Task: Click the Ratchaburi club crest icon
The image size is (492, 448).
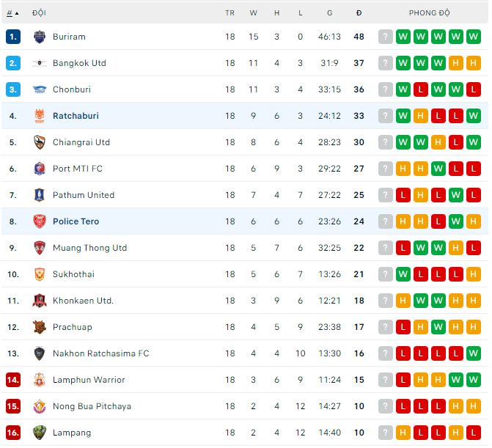Action: tap(40, 116)
